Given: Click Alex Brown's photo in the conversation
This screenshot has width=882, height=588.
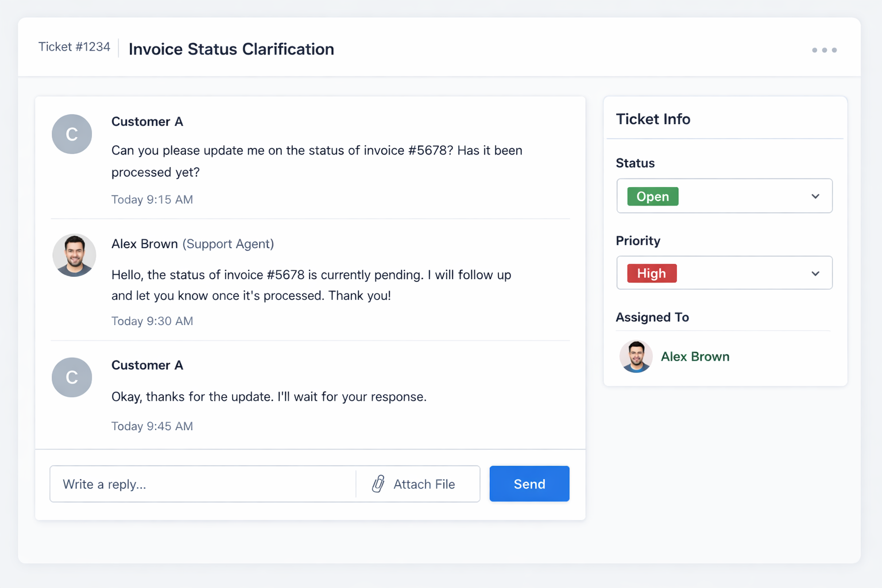Looking at the screenshot, I should [x=74, y=256].
